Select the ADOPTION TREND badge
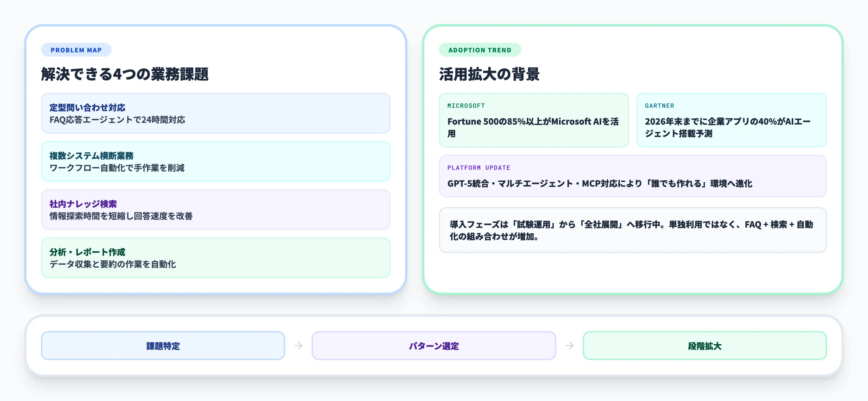The image size is (868, 401). click(x=480, y=50)
